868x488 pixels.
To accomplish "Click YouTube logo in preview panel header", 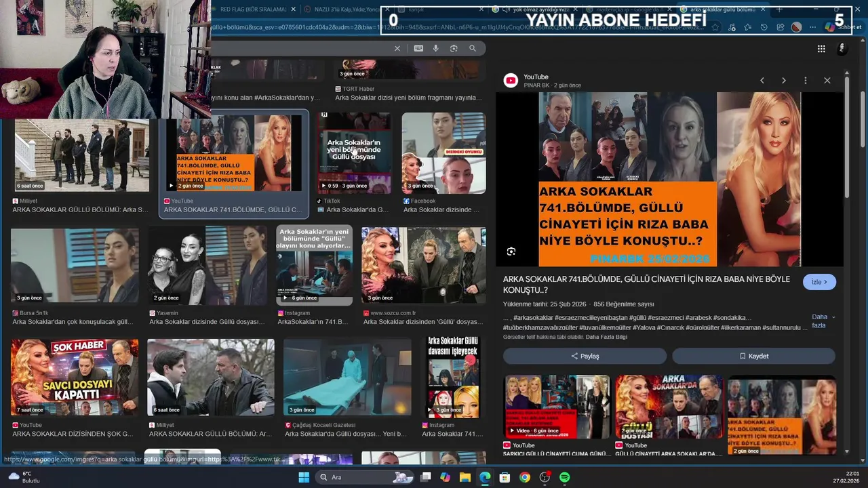I will coord(511,81).
